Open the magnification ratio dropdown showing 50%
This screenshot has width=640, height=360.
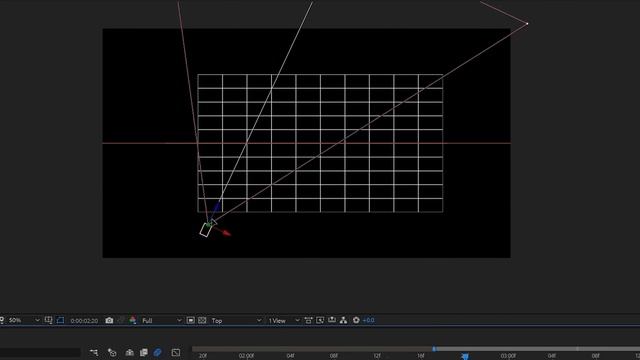[24, 320]
